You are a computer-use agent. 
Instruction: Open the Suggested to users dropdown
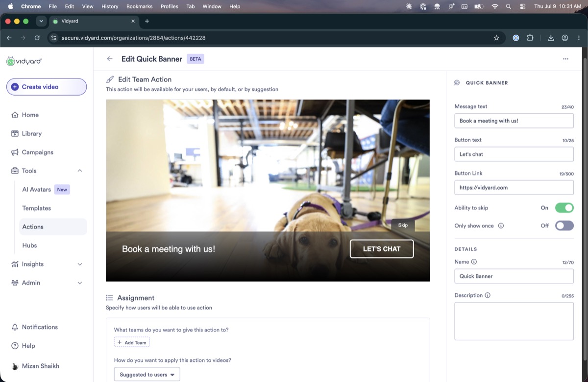pos(147,374)
